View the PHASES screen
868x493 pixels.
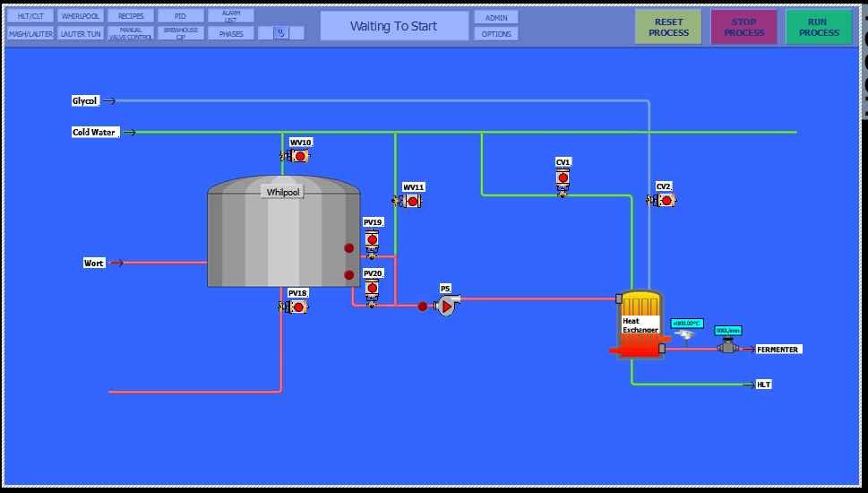click(x=231, y=34)
